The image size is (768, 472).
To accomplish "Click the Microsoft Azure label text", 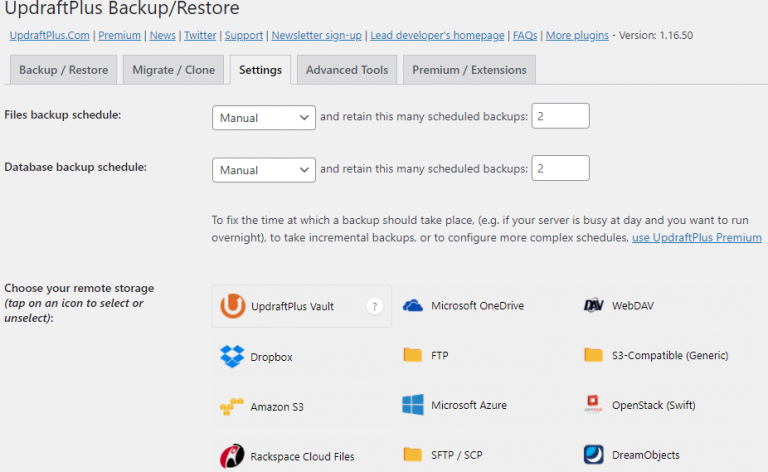I will (x=469, y=405).
